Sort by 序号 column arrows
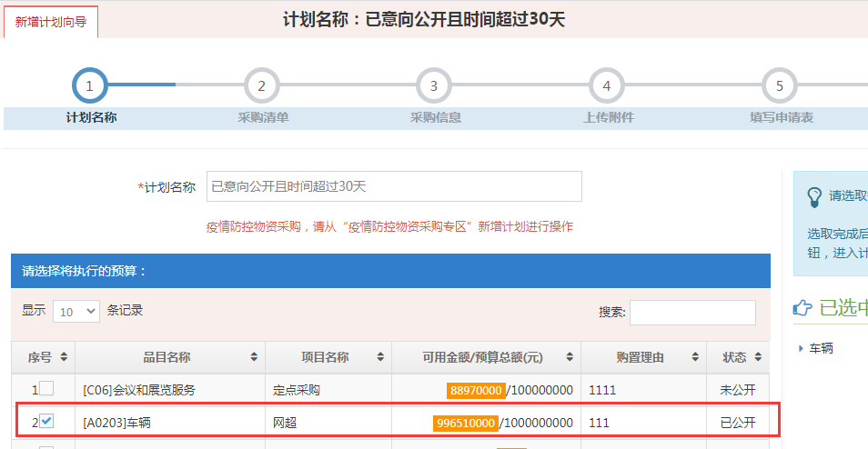 click(x=65, y=357)
